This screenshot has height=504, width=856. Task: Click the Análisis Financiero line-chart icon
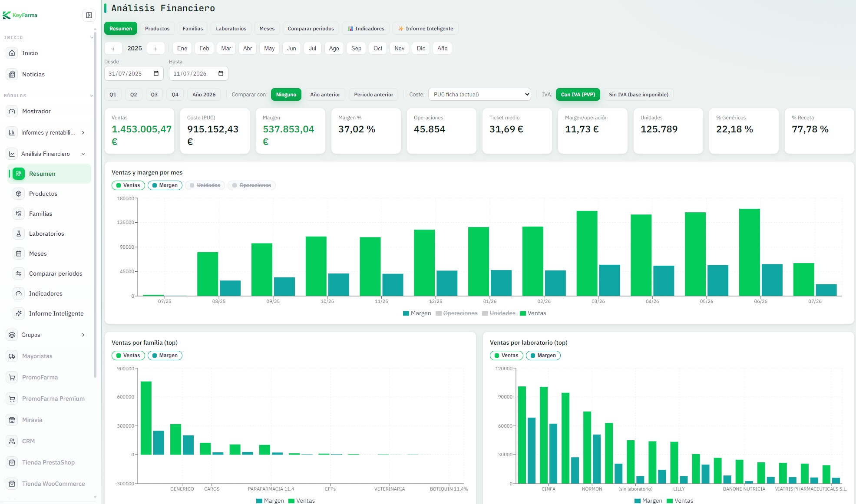click(x=12, y=154)
